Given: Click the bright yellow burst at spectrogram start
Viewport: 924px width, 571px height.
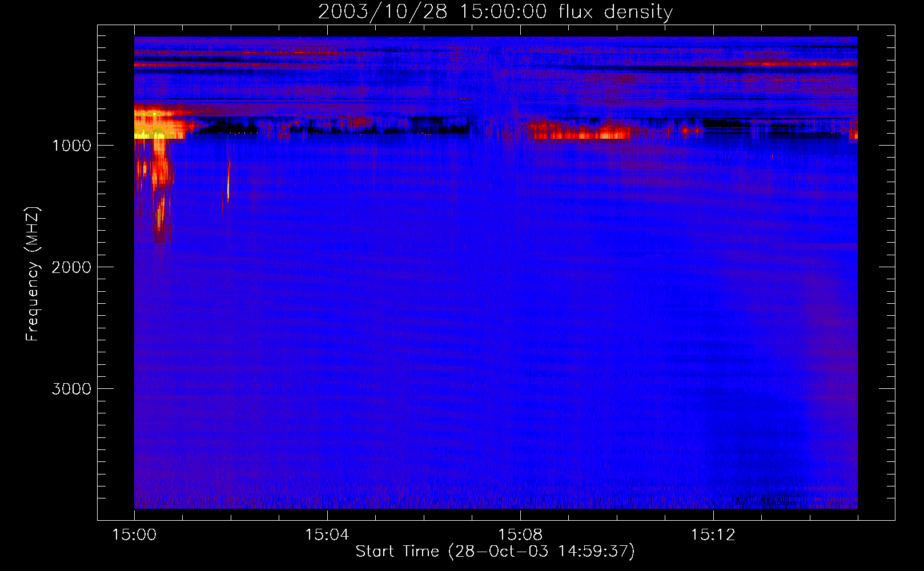Looking at the screenshot, I should 159,122.
